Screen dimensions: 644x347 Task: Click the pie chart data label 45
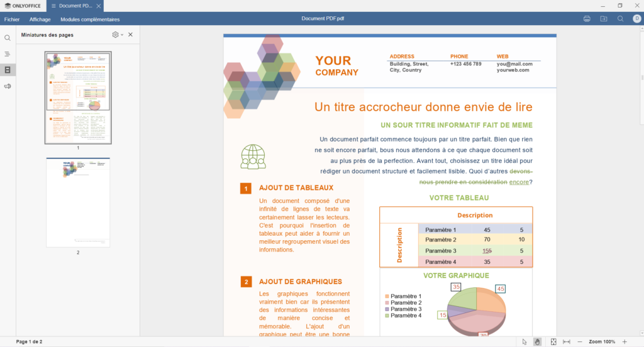click(x=500, y=289)
